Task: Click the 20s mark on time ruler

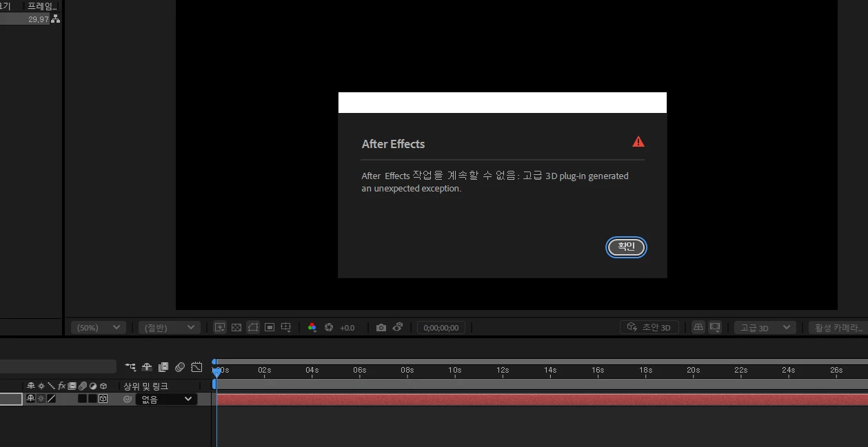Action: (x=693, y=371)
